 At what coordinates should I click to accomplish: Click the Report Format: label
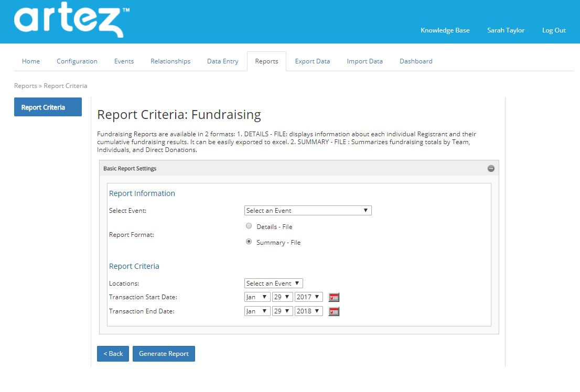coord(132,234)
